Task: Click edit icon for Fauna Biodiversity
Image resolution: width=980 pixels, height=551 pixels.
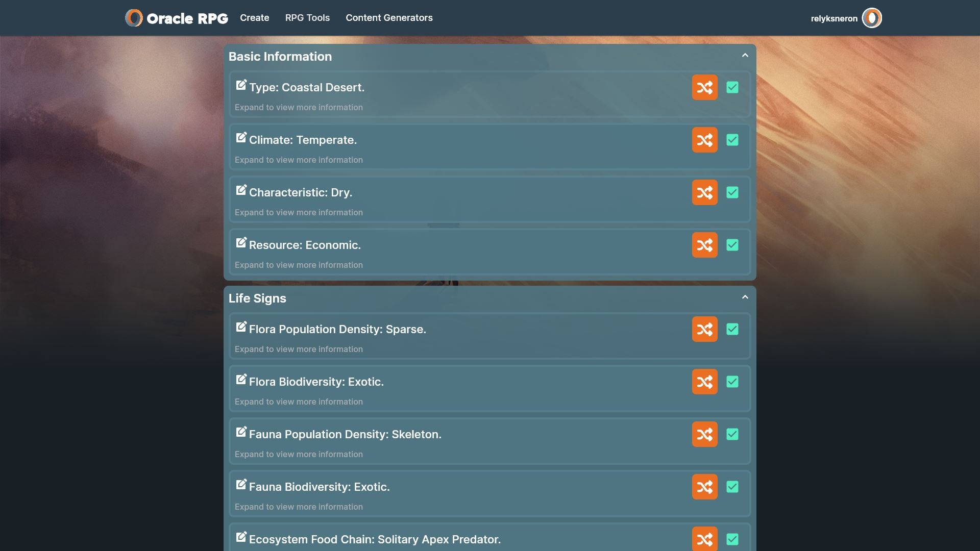Action: (241, 485)
